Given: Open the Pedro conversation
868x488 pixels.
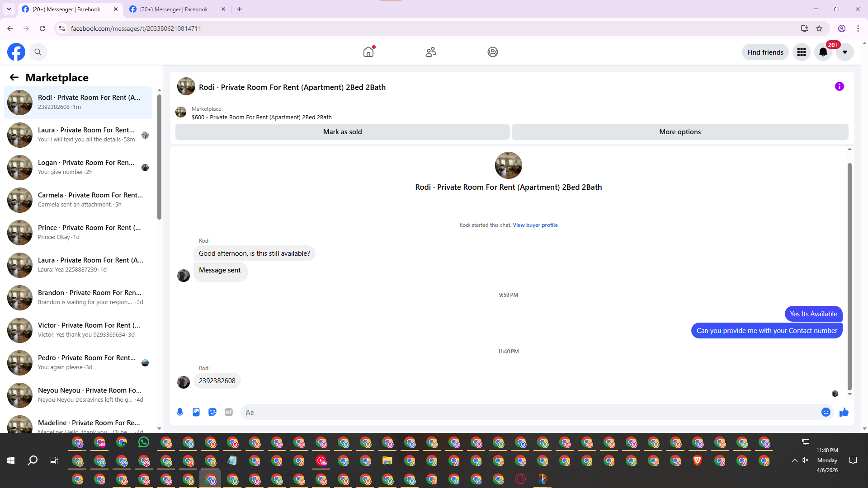Looking at the screenshot, I should [x=78, y=363].
